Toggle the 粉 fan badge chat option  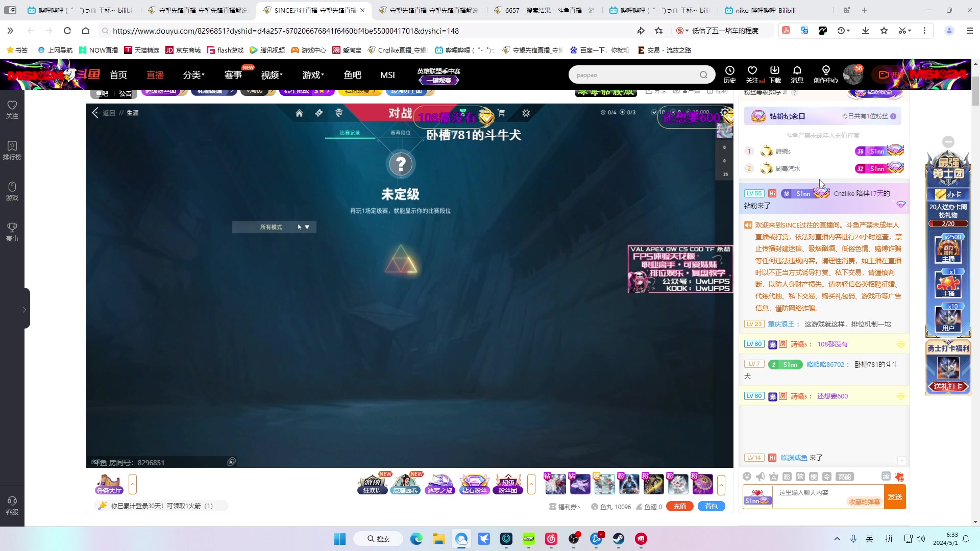(x=787, y=477)
